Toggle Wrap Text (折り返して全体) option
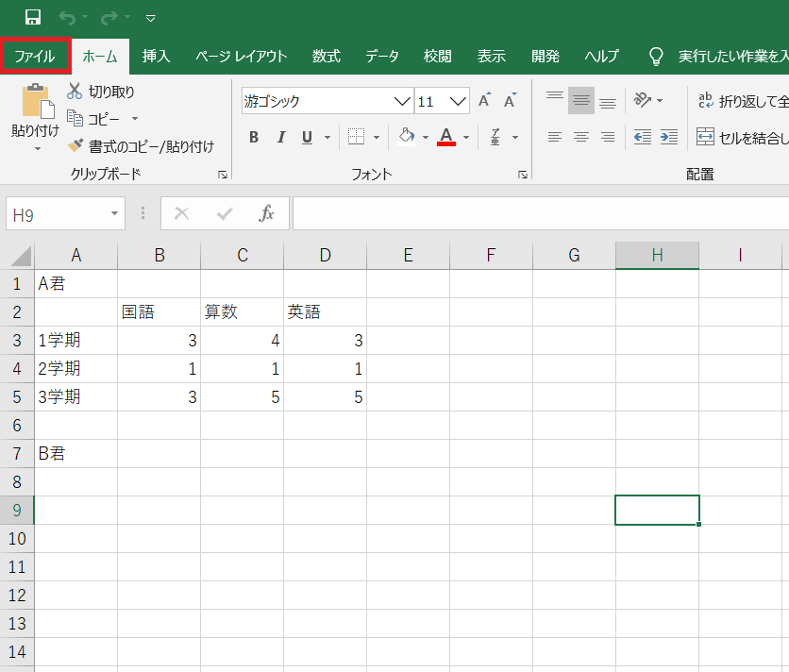This screenshot has width=789, height=672. pos(742,101)
